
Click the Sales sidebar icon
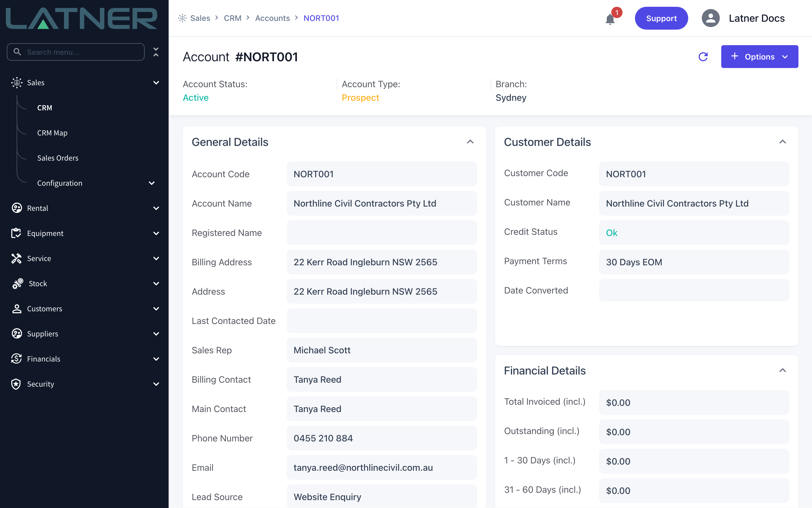click(x=16, y=83)
